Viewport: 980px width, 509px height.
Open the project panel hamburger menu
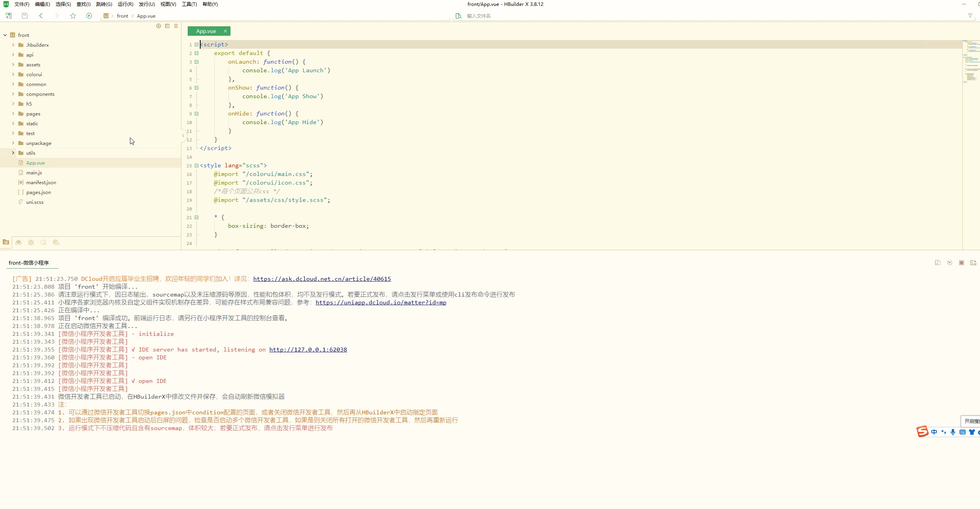point(176,26)
